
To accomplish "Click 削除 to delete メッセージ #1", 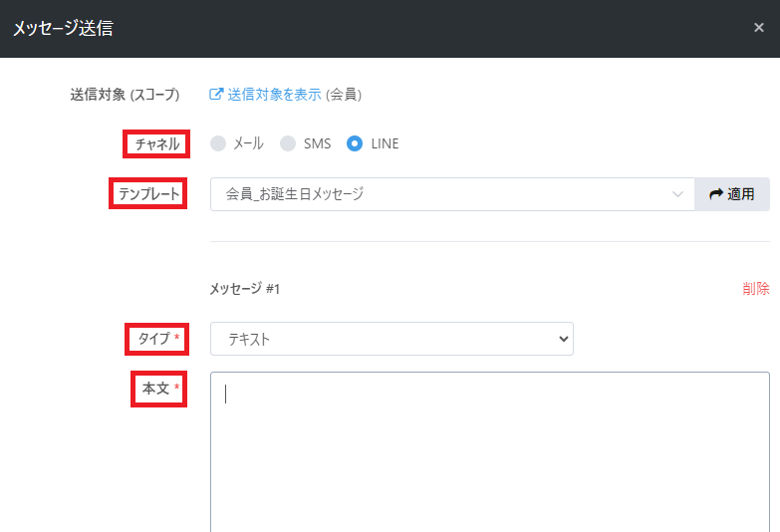I will [755, 289].
